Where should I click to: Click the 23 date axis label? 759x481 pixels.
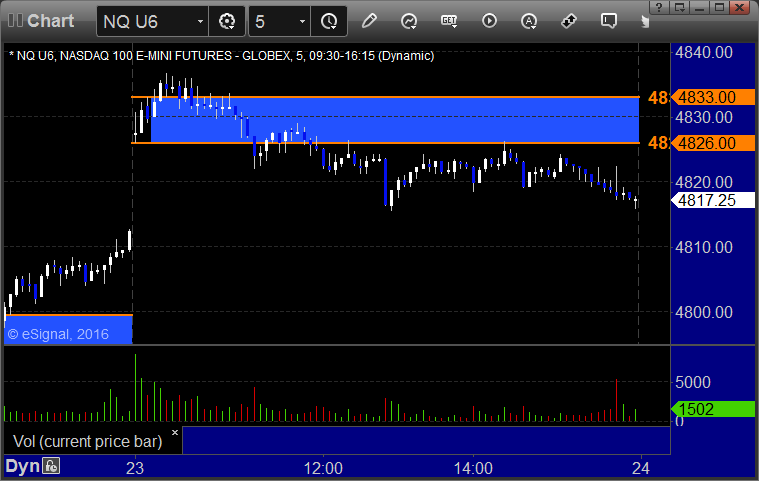point(135,468)
